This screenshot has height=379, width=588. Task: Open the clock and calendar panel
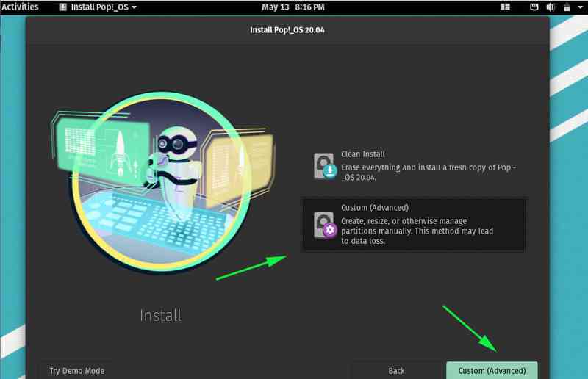click(293, 7)
